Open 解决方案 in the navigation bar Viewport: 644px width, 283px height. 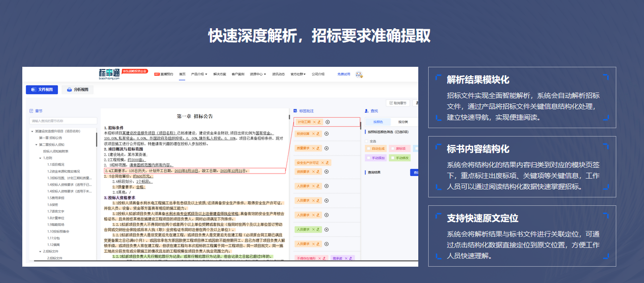coord(219,74)
